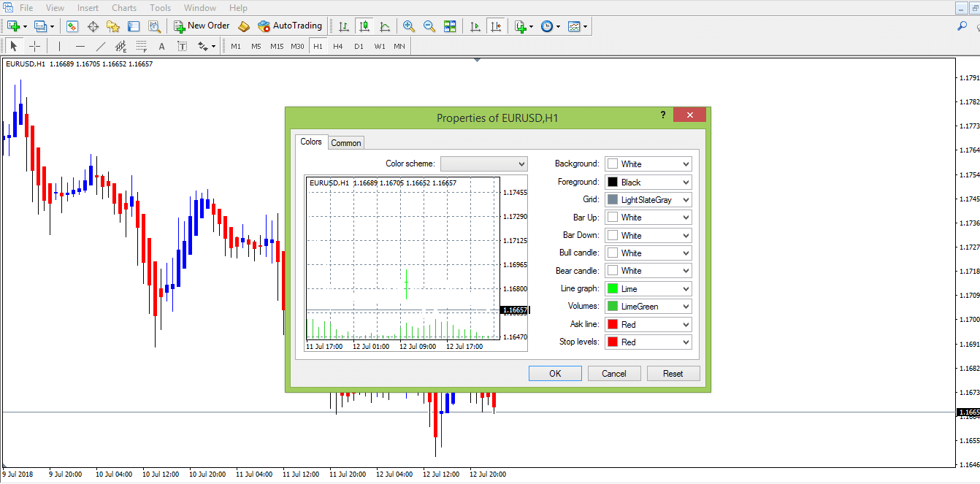980x484 pixels.
Task: Open Indicators list icon with green plus
Action: [x=521, y=26]
